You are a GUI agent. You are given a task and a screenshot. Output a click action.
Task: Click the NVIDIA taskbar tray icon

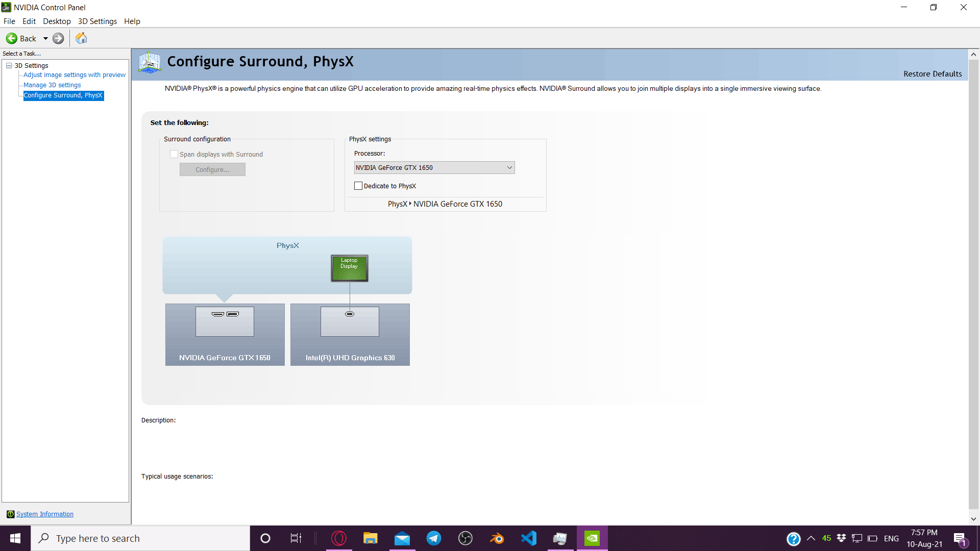pyautogui.click(x=592, y=538)
